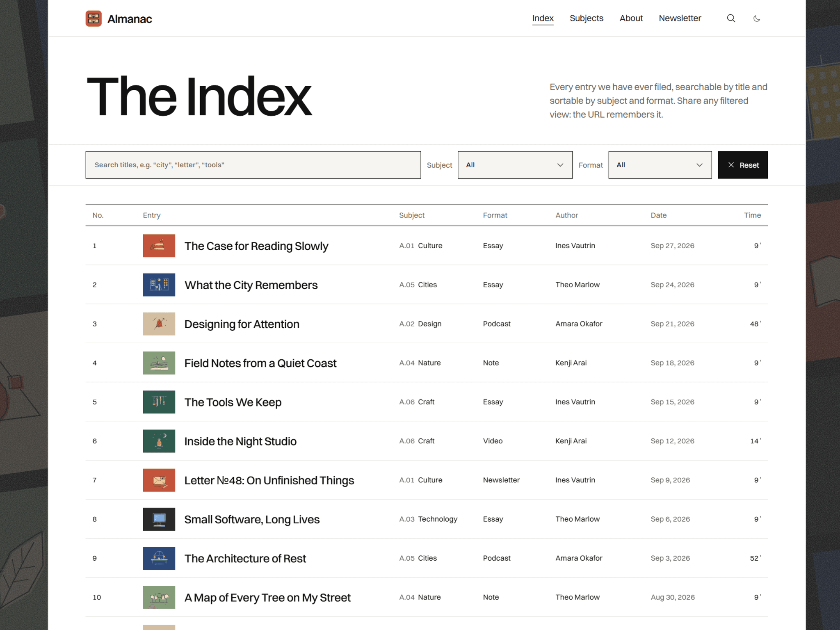Viewport: 840px width, 630px height.
Task: Open the thumbnail for The Case for Reading Slowly
Action: [159, 246]
